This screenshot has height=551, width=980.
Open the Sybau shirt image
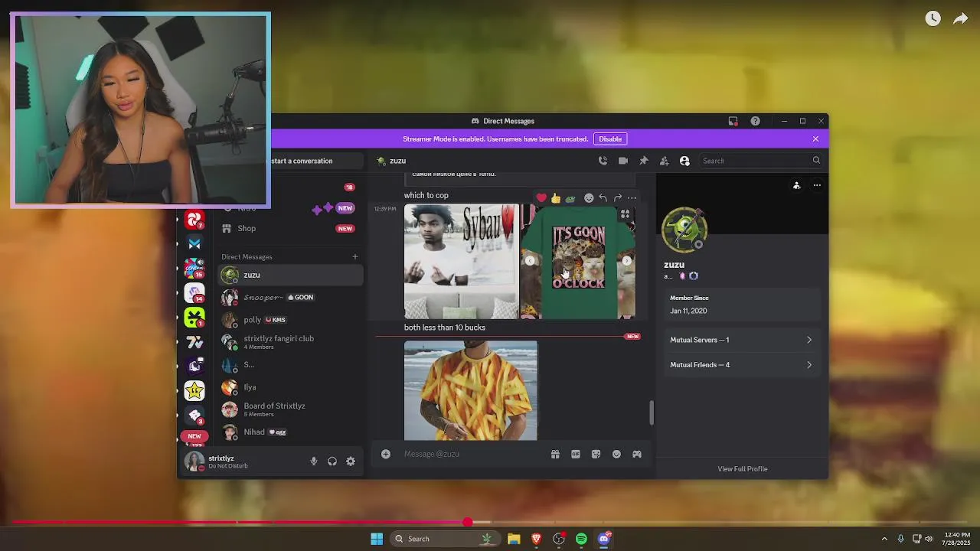click(462, 261)
